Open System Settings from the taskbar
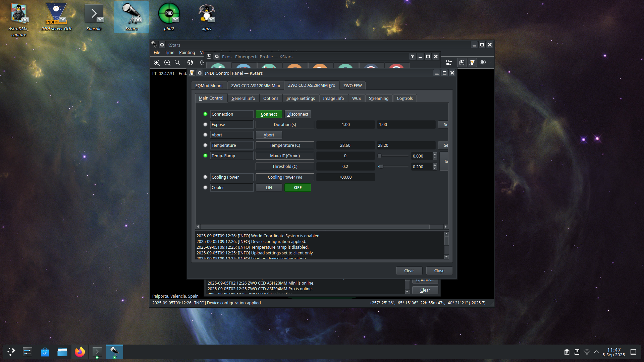 tap(27, 352)
